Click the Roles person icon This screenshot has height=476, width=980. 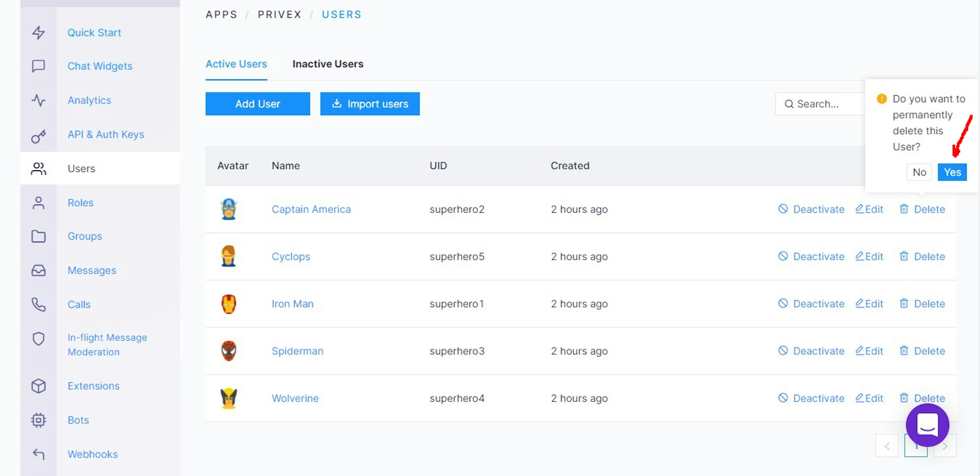pos(39,203)
